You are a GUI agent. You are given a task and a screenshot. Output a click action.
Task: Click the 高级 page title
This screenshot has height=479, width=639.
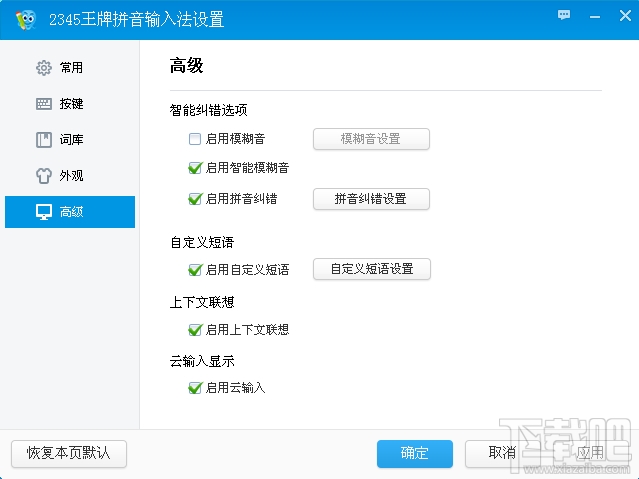(186, 66)
